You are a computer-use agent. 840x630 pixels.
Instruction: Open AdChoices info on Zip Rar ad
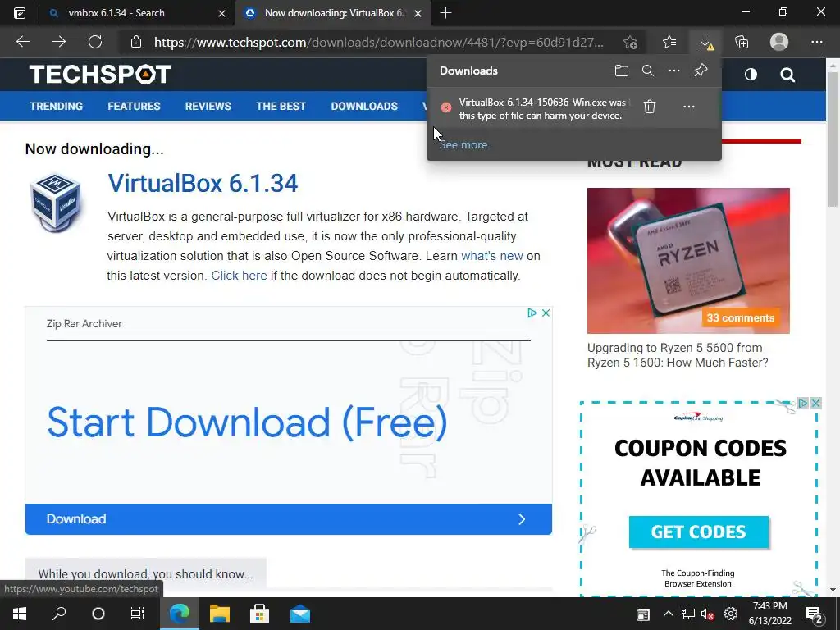tap(532, 313)
